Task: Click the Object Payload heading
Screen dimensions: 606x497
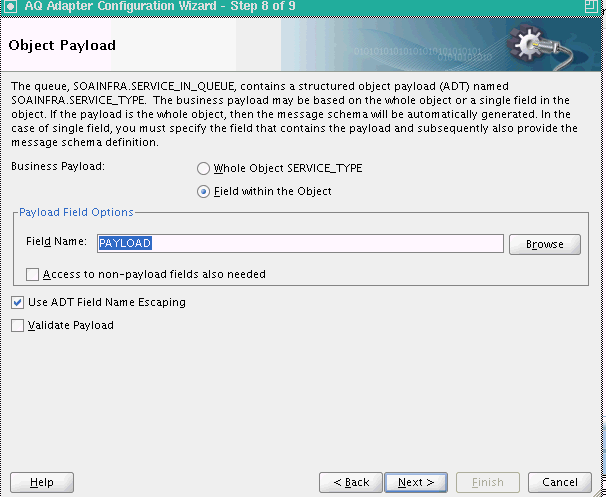Action: (x=62, y=45)
